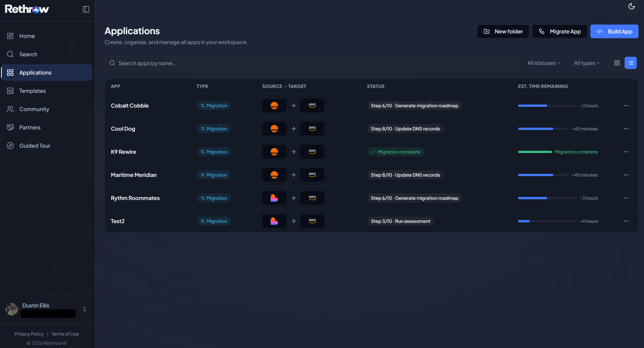644x348 pixels.
Task: Switch to grid view layout
Action: pos(617,63)
